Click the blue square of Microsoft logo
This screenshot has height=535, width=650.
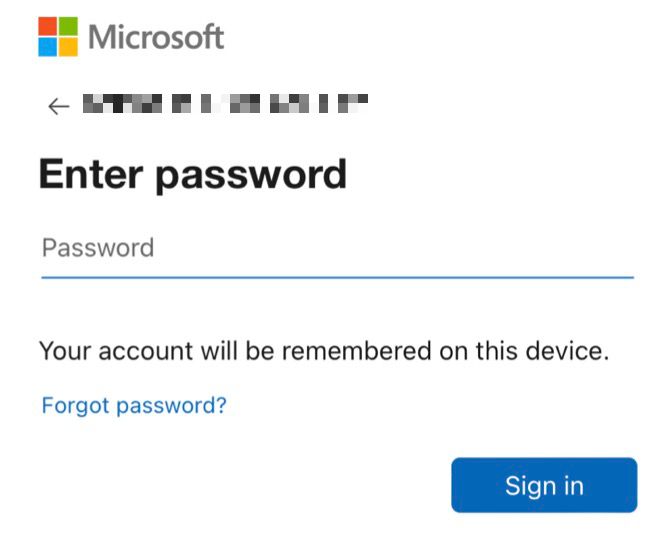coord(48,47)
